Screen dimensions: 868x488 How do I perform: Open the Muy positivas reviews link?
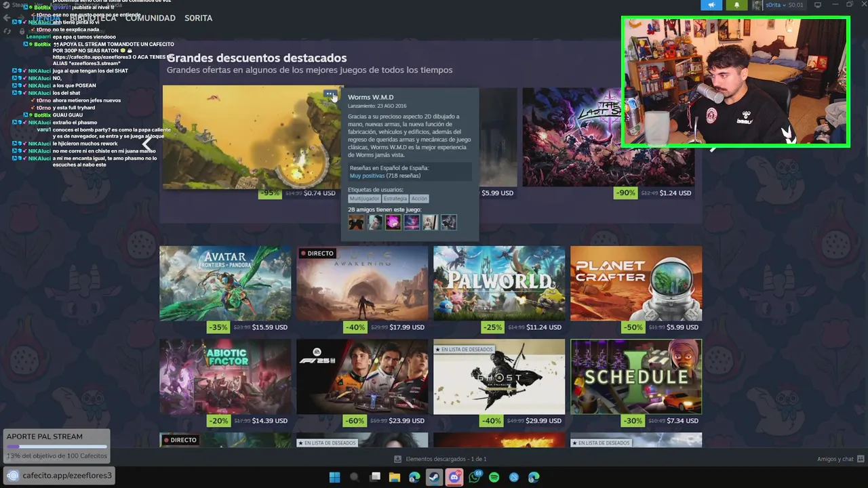(367, 176)
